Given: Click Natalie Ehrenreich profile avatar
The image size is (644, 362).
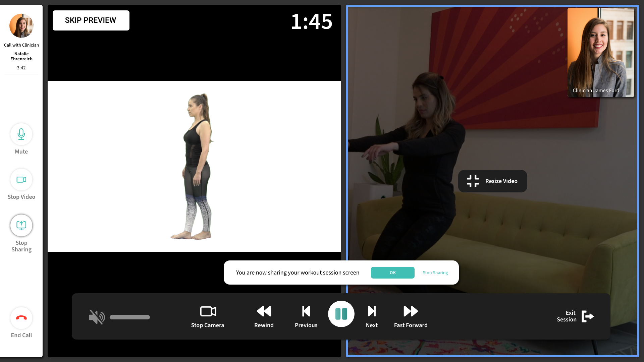Looking at the screenshot, I should (21, 26).
